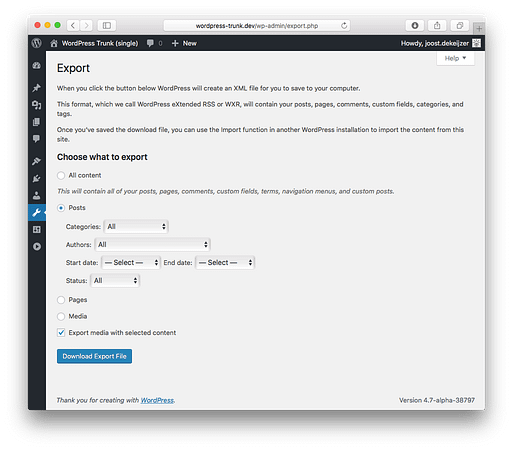Open the Settings sidebar icon
The width and height of the screenshot is (513, 450).
coord(37,229)
